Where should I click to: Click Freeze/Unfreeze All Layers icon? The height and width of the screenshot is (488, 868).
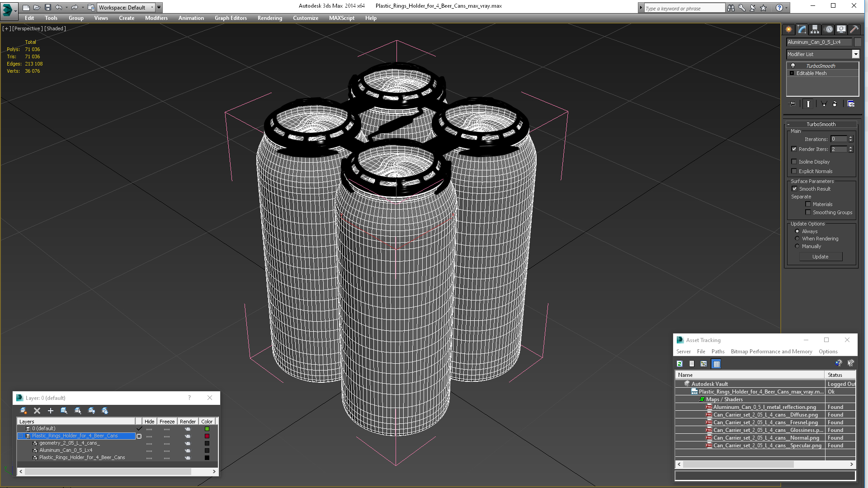pos(105,411)
